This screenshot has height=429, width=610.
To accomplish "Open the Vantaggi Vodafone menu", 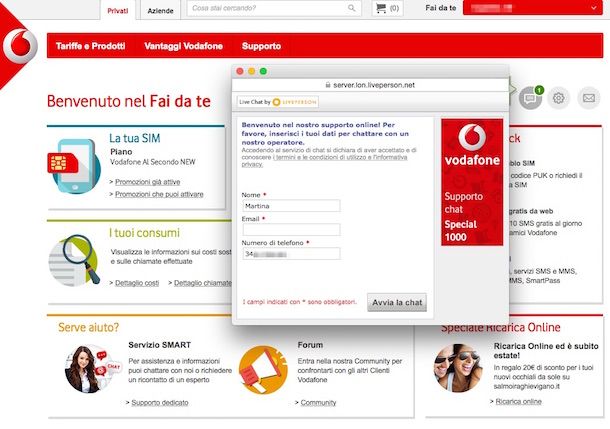I will [x=183, y=46].
